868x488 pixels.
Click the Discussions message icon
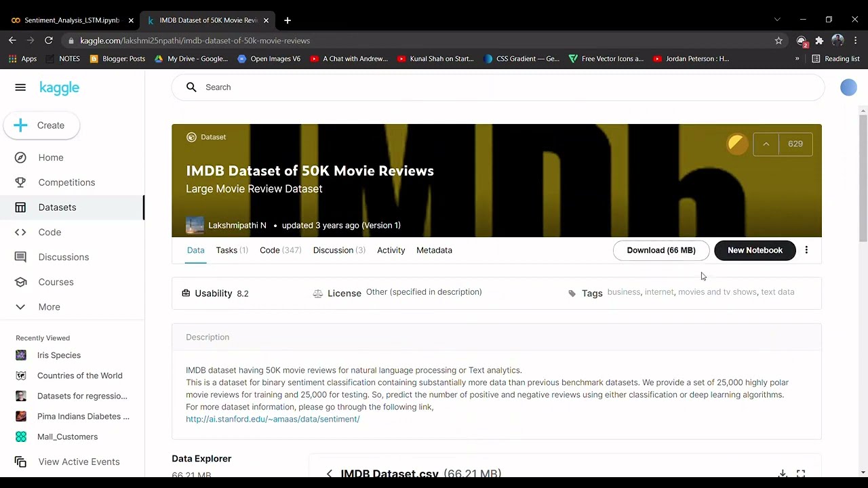(20, 257)
